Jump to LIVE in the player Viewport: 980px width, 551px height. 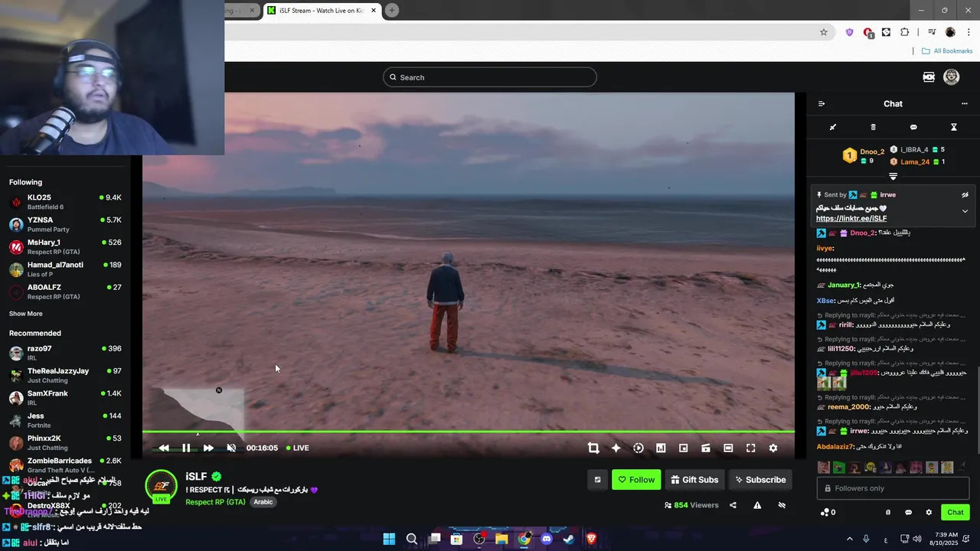(298, 448)
